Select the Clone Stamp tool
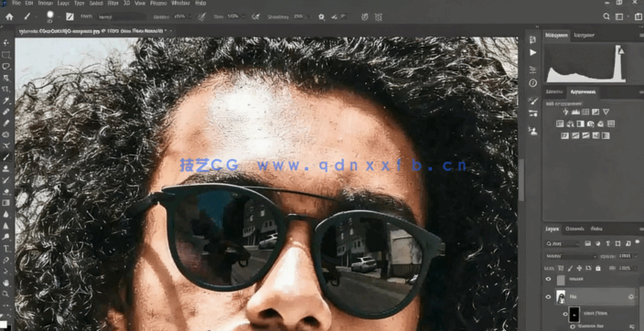 (x=6, y=168)
